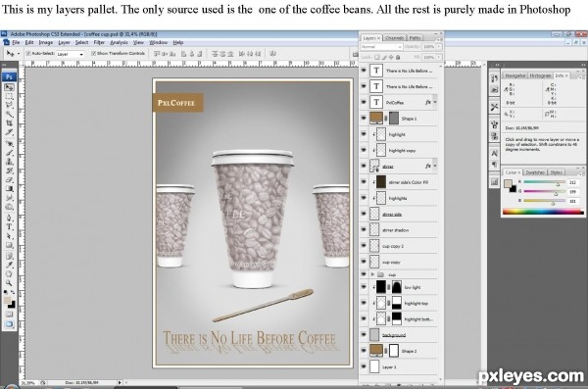
Task: Select the stirrer side's Color Fill layer
Action: (x=402, y=182)
